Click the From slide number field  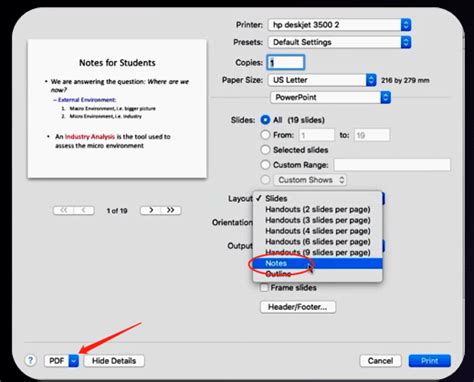[317, 135]
